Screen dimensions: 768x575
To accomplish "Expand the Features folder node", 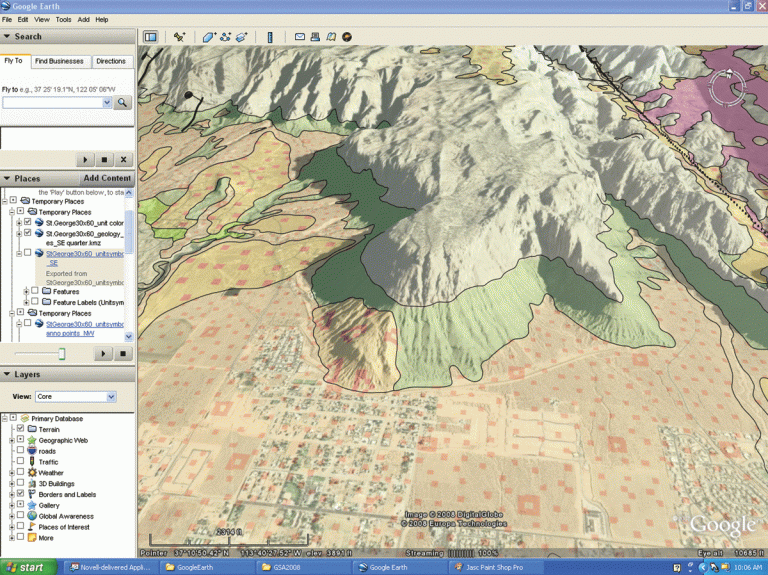I will (x=26, y=291).
